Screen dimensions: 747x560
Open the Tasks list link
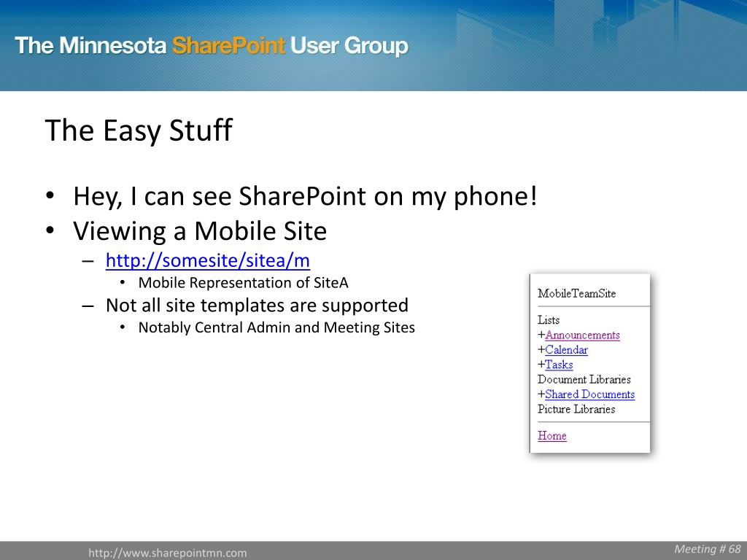pyautogui.click(x=559, y=365)
